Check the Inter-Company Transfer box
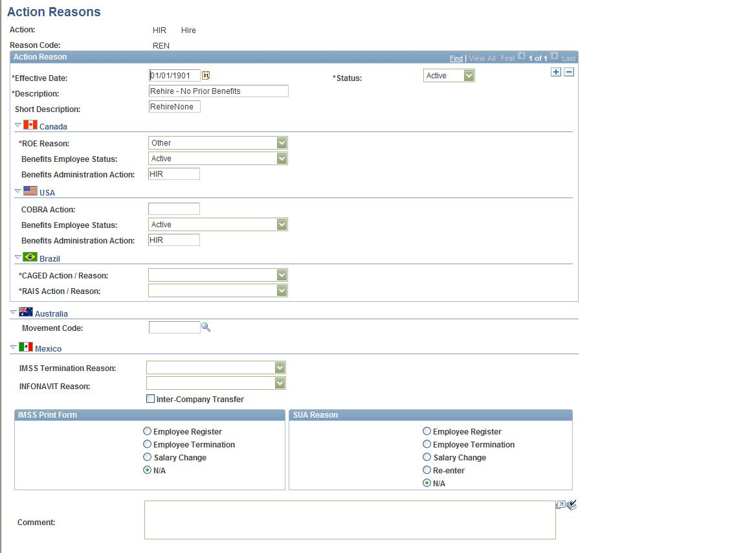Viewport: 756px width, 553px height. 150,399
